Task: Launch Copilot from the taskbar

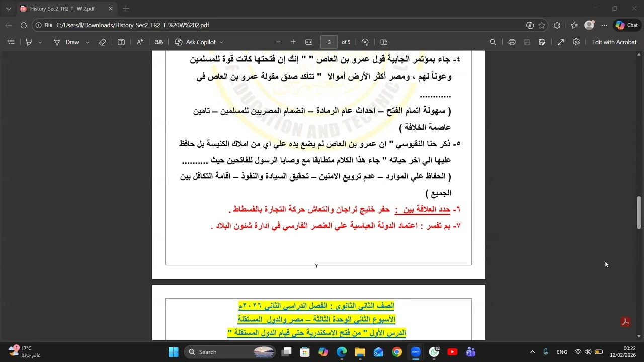Action: [x=323, y=352]
